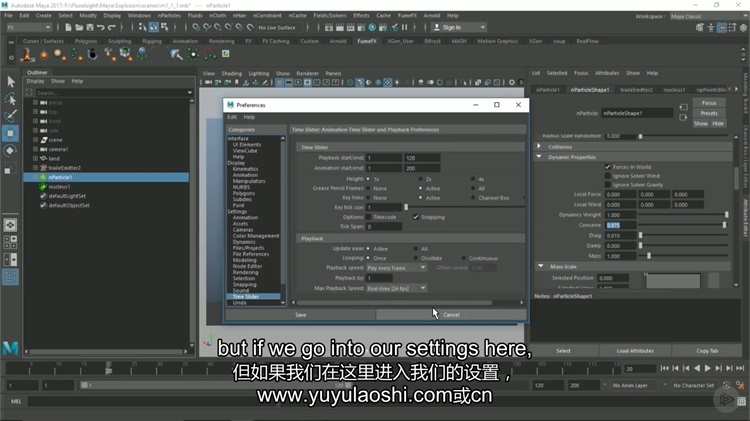Viewport: 750px width, 421px height.
Task: Set the time slider Height to 2x
Action: tap(421, 179)
